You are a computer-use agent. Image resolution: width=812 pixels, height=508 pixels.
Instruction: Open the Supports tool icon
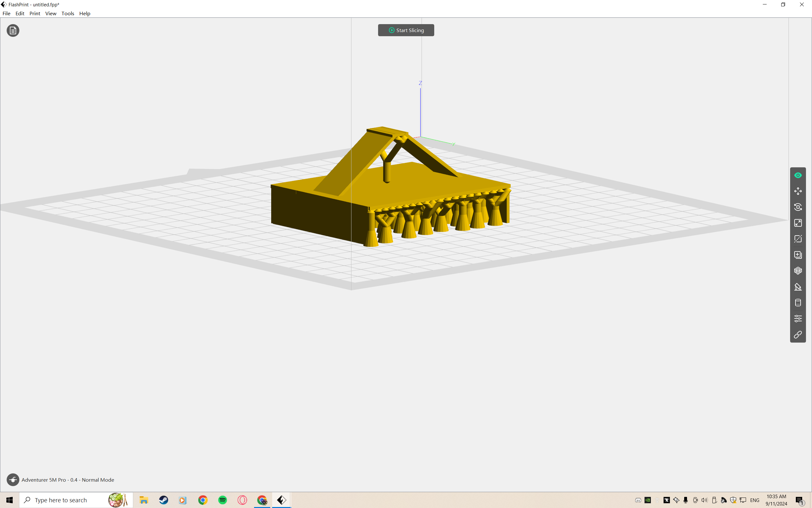pos(798,287)
